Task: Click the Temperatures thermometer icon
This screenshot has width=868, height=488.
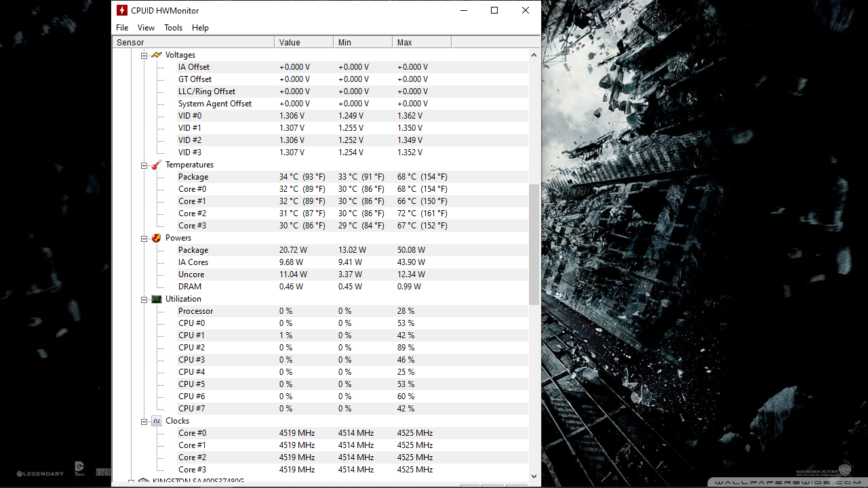Action: [157, 165]
